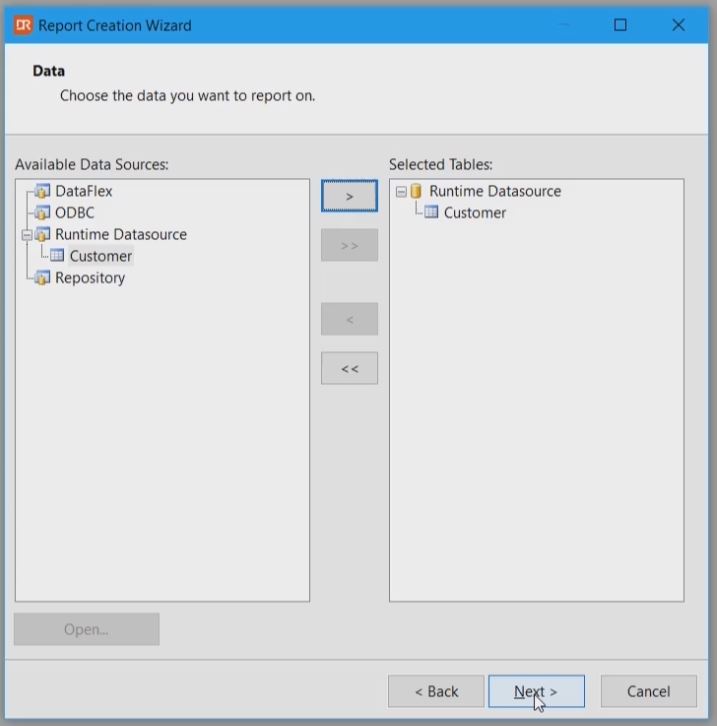The height and width of the screenshot is (726, 717).
Task: Click the Runtime Datasource icon in Available list
Action: point(42,235)
